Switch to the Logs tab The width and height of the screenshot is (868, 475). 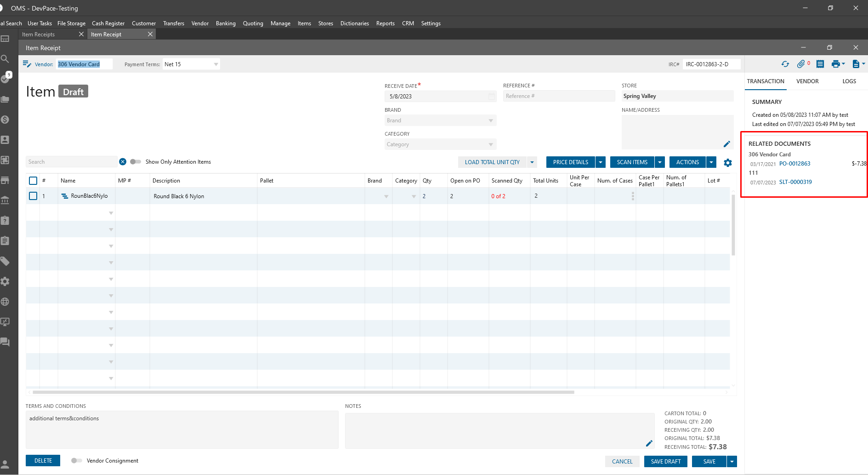[x=849, y=81]
